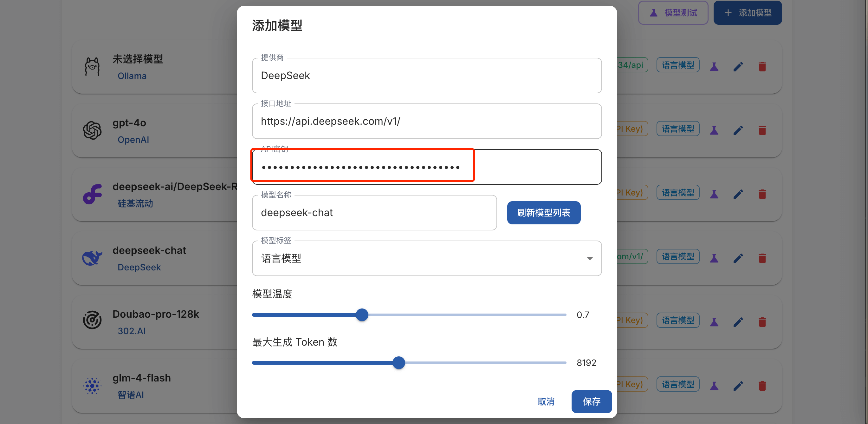Edit the 硅基流动 model entry
This screenshot has height=424, width=868.
[738, 194]
